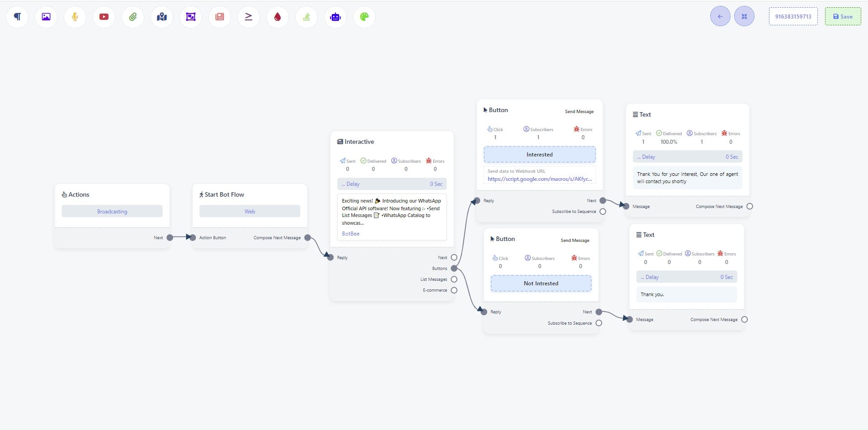Viewport: 868px width, 430px height.
Task: Click Send Message label on Interested node
Action: tap(579, 111)
